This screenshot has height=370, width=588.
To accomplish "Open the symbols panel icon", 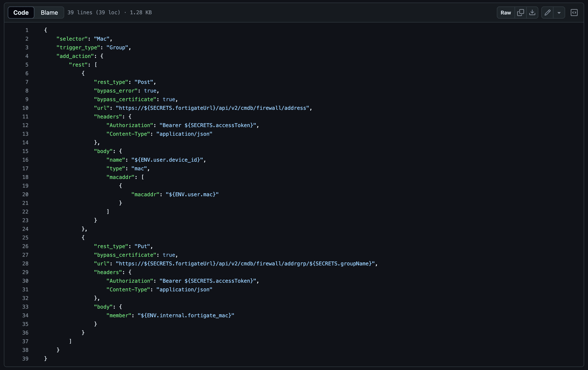I will [x=574, y=13].
